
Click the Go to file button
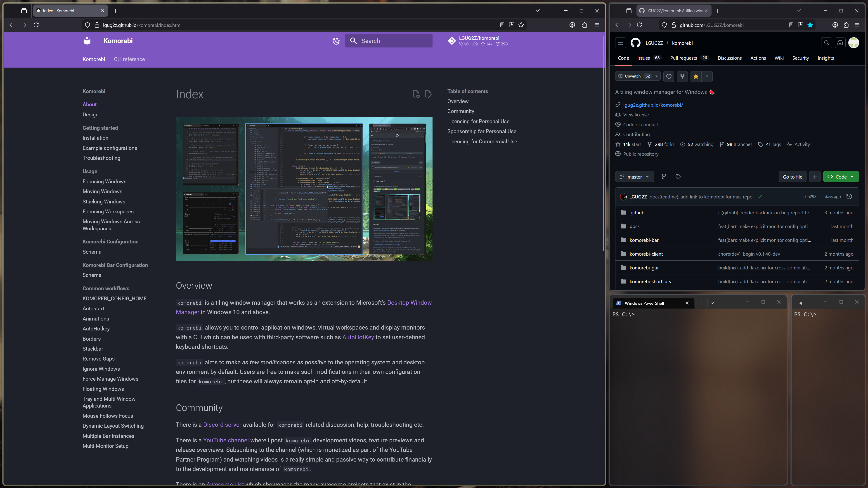pyautogui.click(x=792, y=177)
